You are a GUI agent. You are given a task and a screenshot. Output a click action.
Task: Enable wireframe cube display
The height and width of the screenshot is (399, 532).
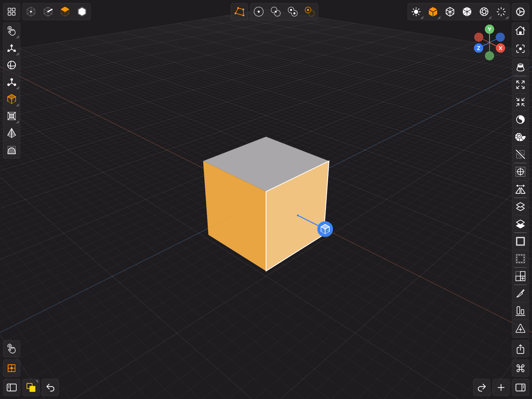[x=450, y=12]
